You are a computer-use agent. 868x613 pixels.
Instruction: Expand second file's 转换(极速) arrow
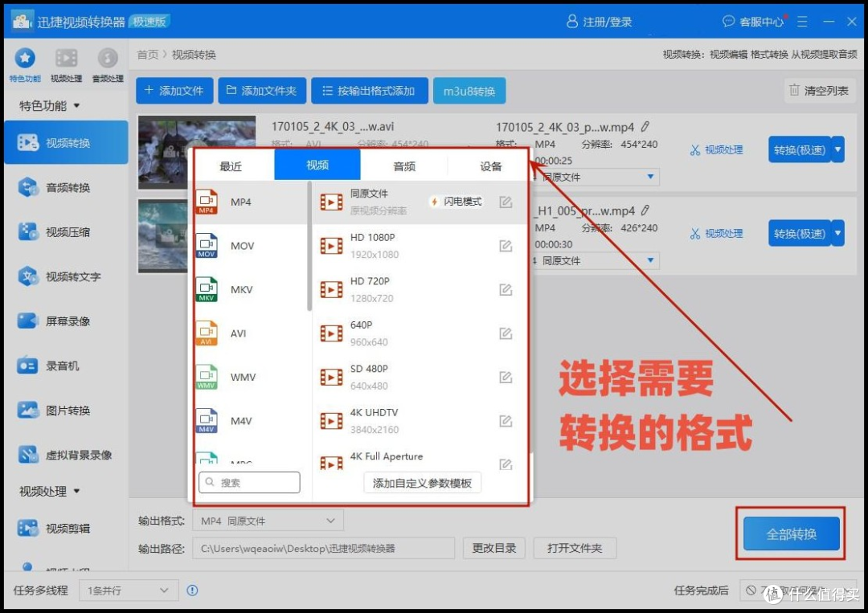coord(838,234)
